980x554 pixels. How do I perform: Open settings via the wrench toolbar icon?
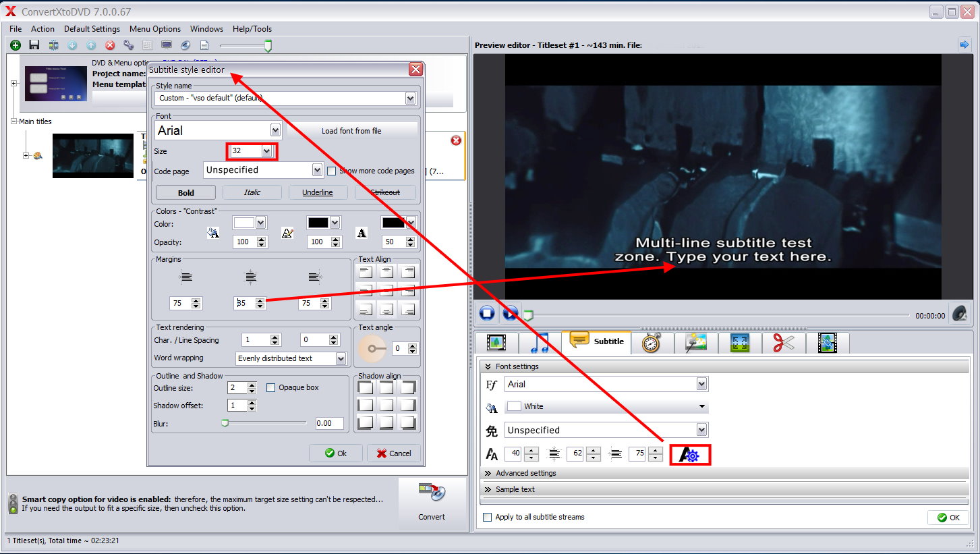(x=129, y=45)
